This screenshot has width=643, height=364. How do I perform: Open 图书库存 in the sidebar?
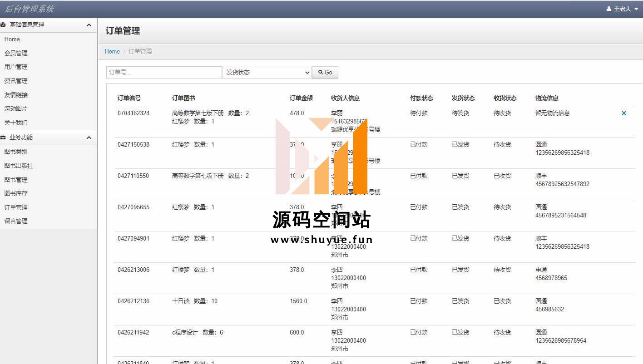tap(16, 193)
